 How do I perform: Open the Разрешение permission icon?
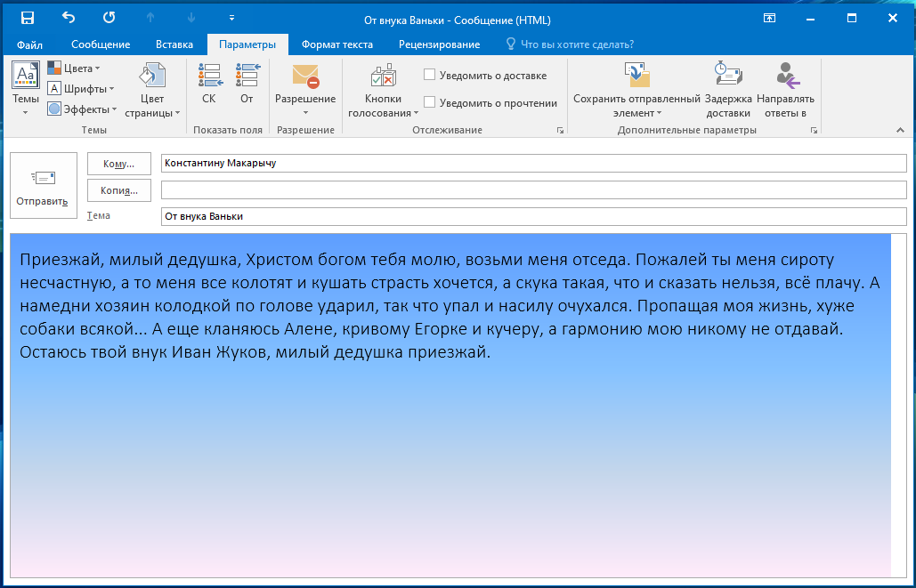coord(305,85)
